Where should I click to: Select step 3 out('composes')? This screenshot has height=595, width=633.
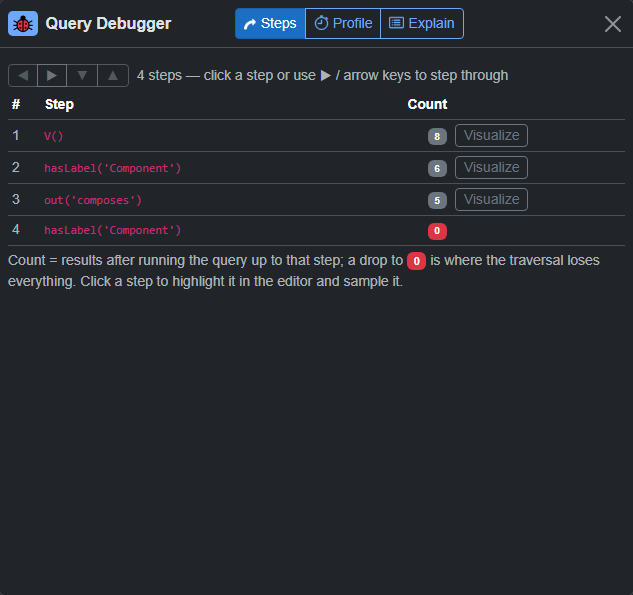point(316,199)
